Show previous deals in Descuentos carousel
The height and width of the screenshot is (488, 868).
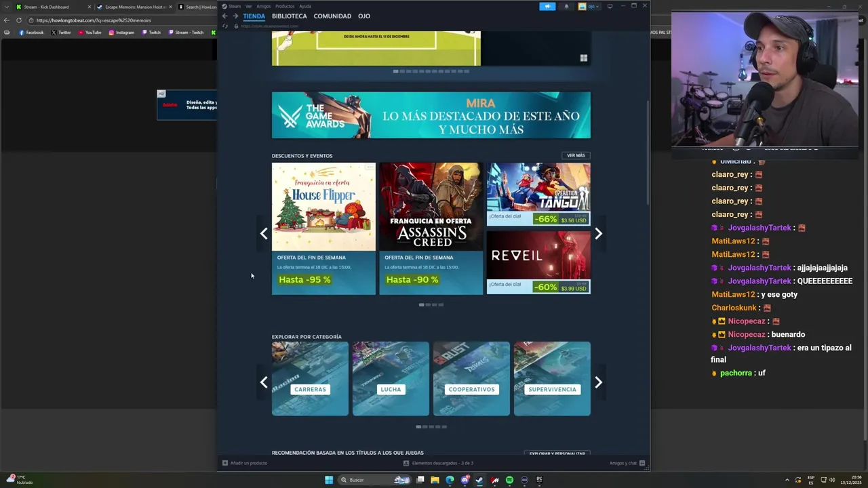264,233
